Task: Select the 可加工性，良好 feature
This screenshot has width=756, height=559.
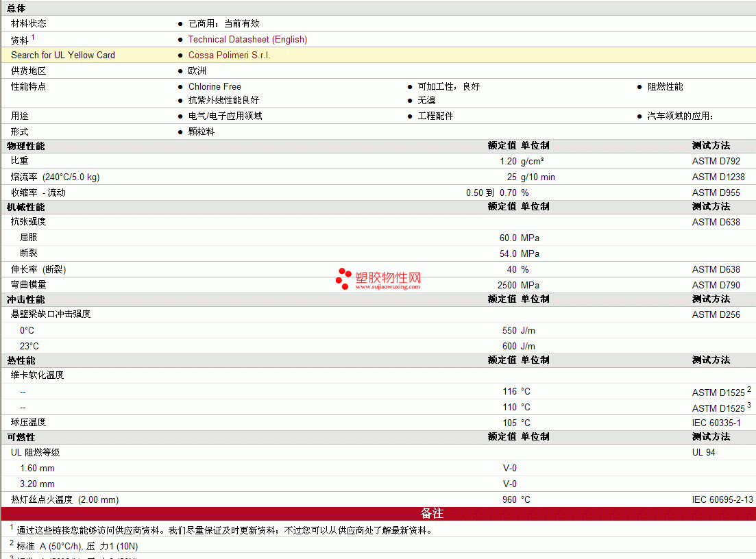Action: 448,87
